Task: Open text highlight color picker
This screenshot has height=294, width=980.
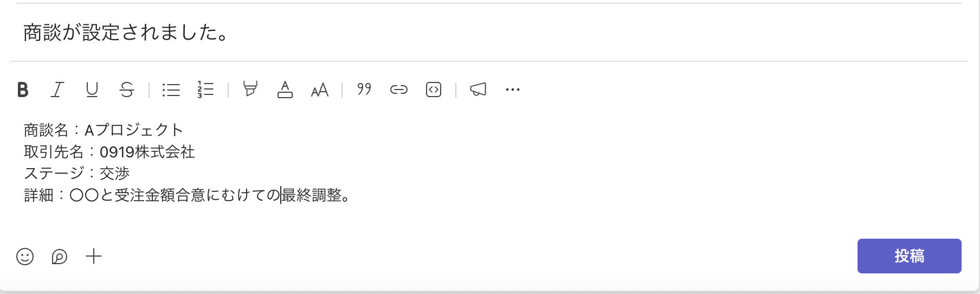Action: 250,90
